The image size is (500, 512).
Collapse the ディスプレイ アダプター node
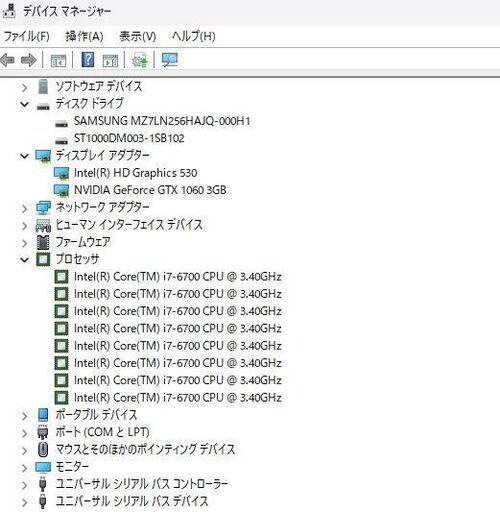(24, 156)
